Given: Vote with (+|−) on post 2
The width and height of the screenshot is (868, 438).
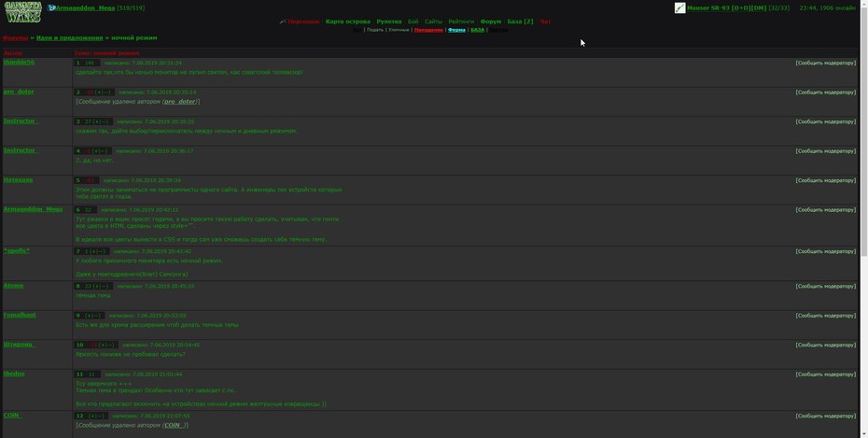Looking at the screenshot, I should point(103,92).
